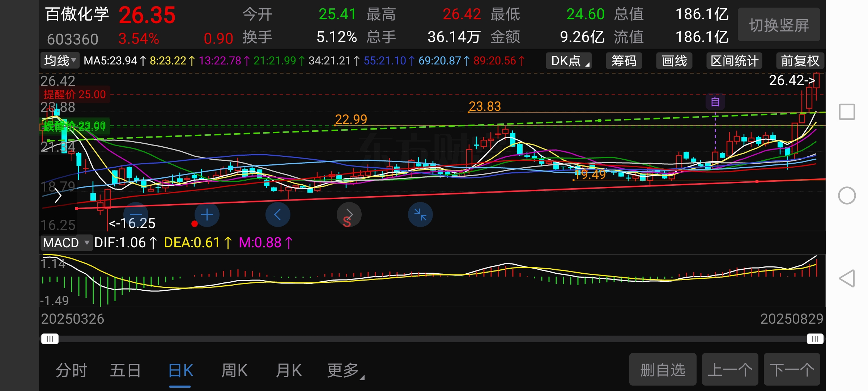The image size is (868, 391).
Task: Tap the 3.54% change percentage
Action: pos(139,39)
